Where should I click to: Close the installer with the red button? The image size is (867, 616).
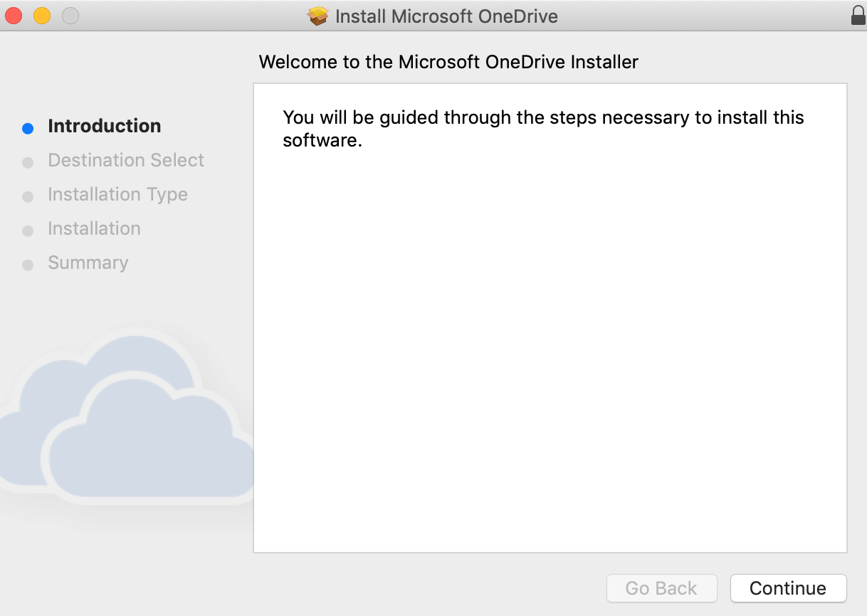(x=14, y=15)
